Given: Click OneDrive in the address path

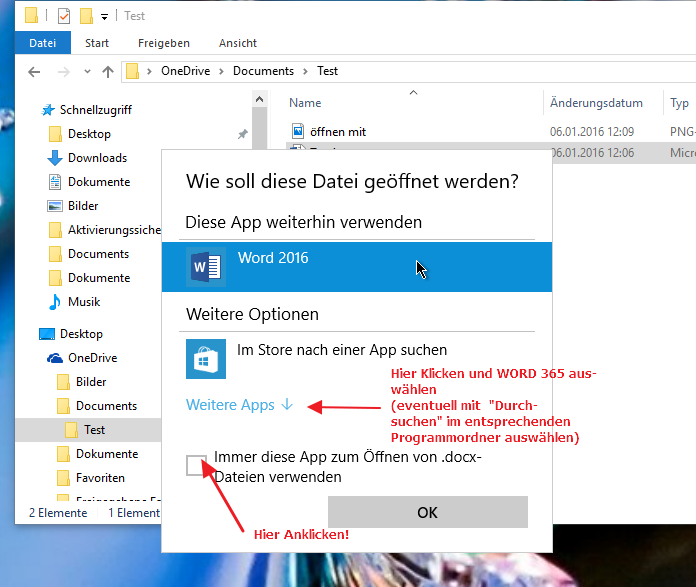Looking at the screenshot, I should point(186,71).
